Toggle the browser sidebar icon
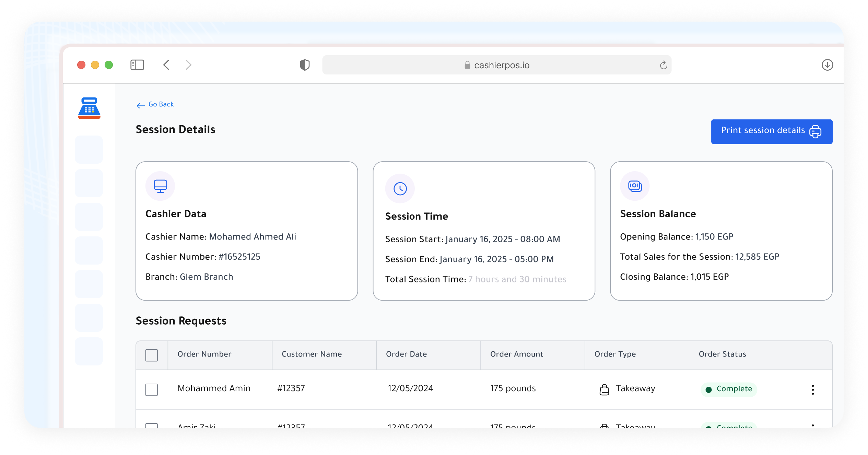Viewport: 868px width, 455px height. click(137, 65)
